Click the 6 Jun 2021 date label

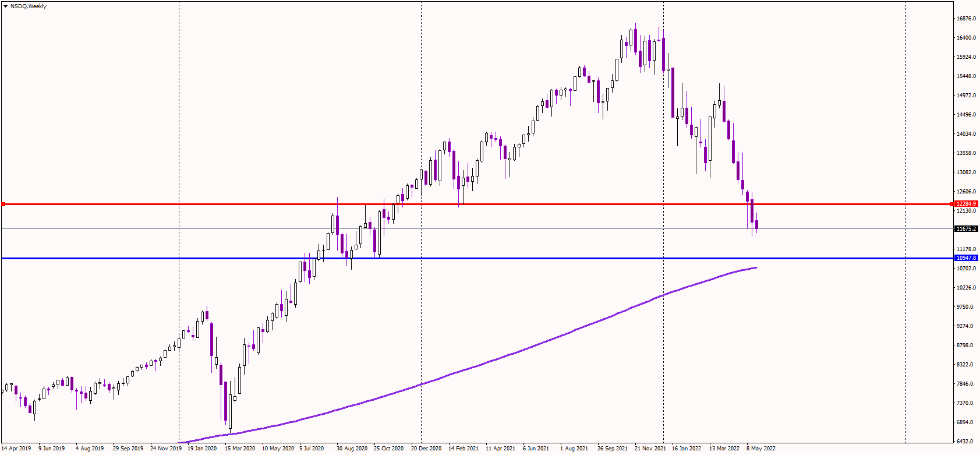click(x=536, y=449)
